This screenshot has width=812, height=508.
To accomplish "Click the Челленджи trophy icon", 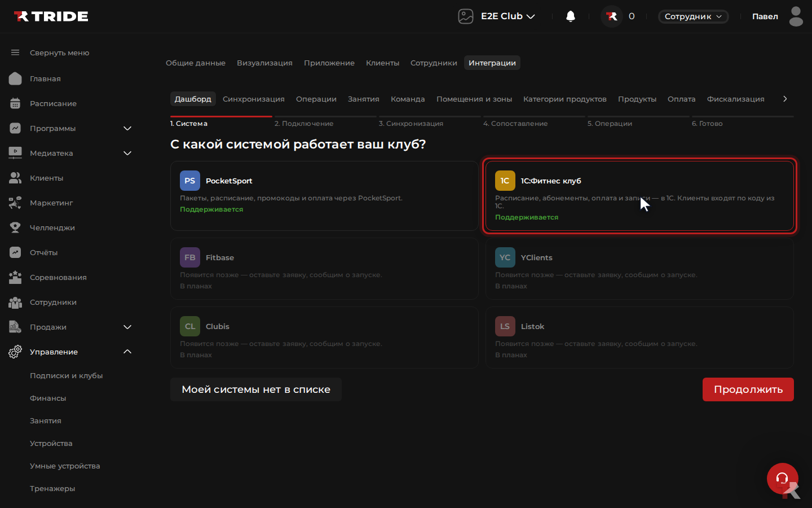I will [x=15, y=227].
